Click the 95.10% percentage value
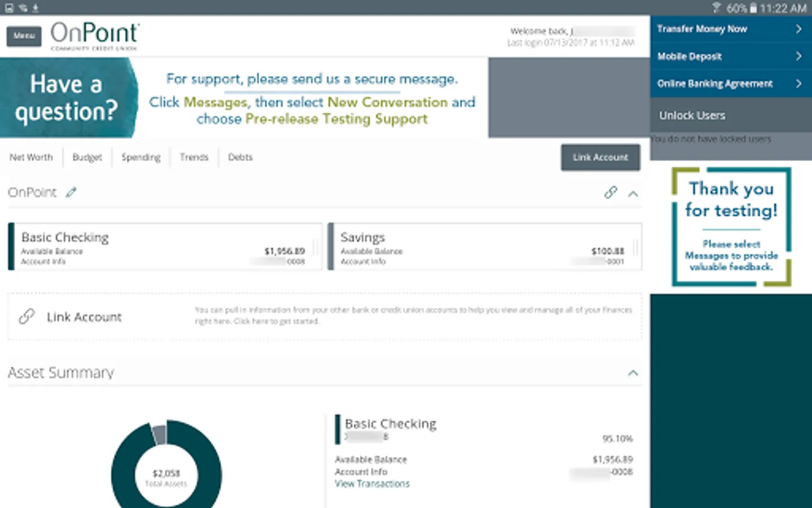 (x=617, y=439)
